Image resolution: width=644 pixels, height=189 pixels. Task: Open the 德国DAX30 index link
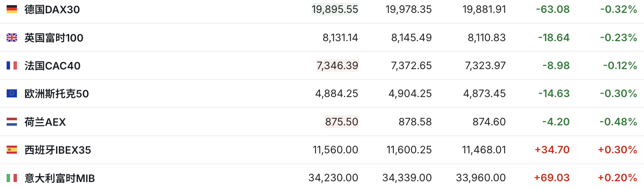[x=52, y=10]
